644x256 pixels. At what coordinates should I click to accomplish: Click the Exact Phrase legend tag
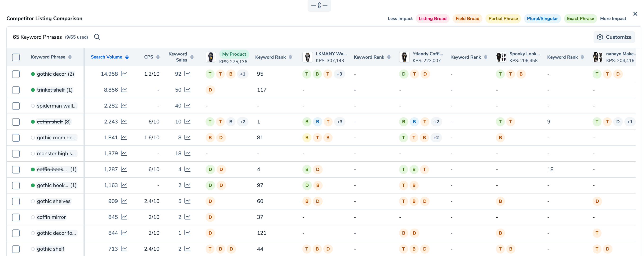pos(580,18)
